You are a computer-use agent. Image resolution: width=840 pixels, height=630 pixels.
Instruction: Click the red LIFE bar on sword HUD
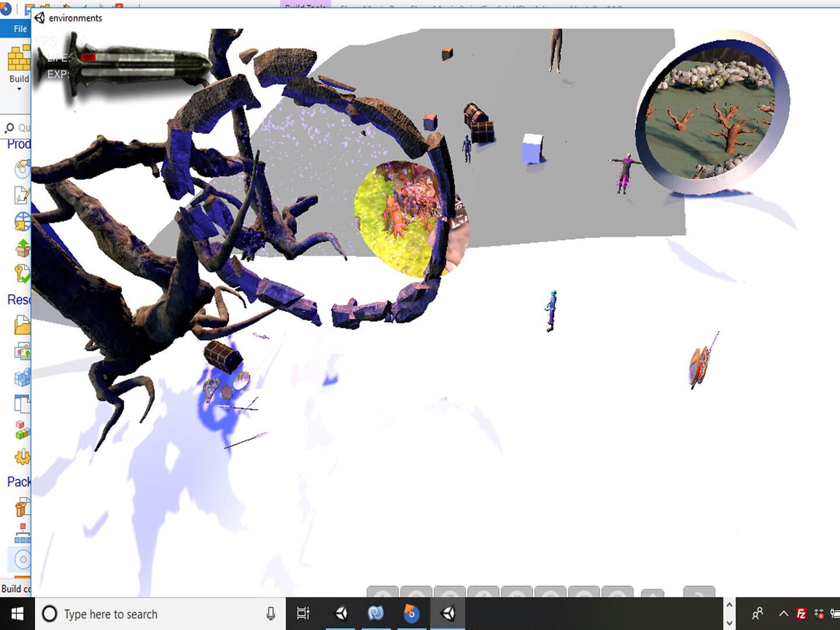point(89,57)
